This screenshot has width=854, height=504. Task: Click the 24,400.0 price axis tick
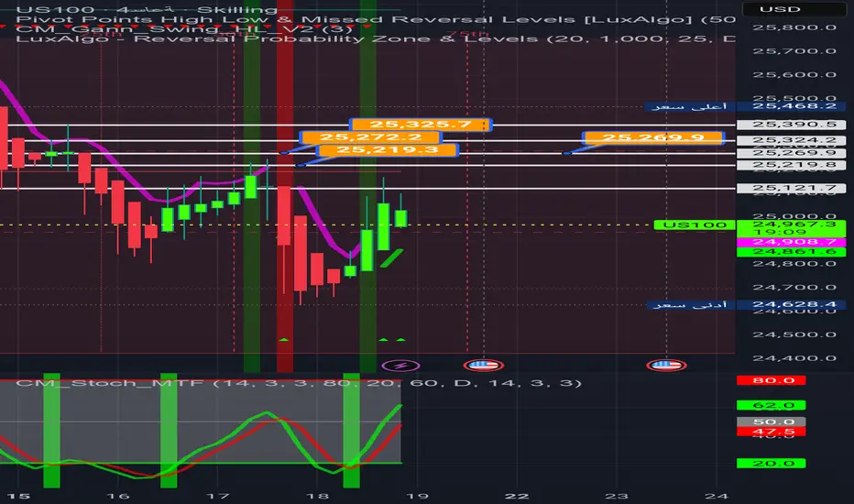coord(794,358)
